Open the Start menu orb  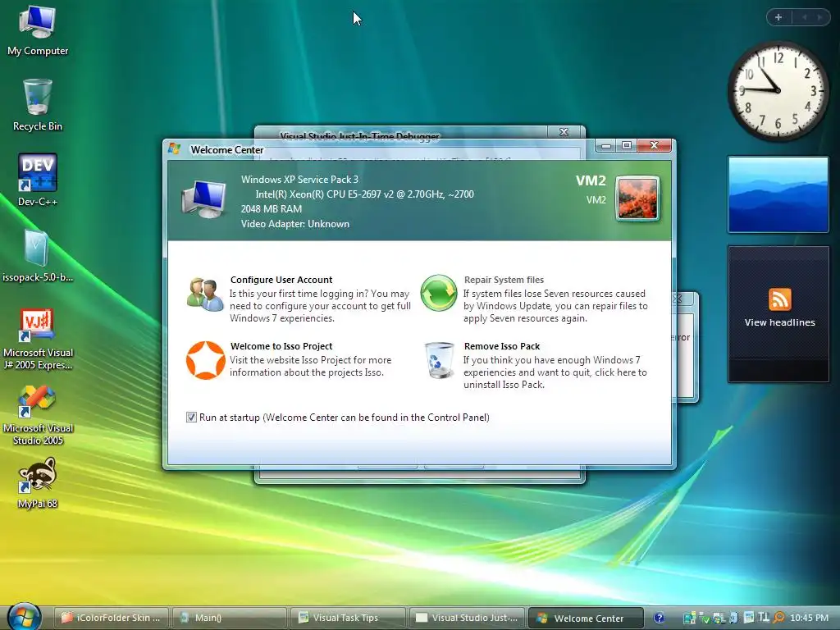[24, 617]
